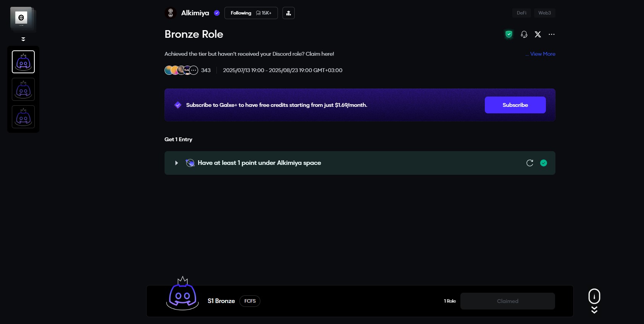Click the Alkimiya space logo avatar
Viewport: 644px width, 324px height.
click(x=171, y=13)
